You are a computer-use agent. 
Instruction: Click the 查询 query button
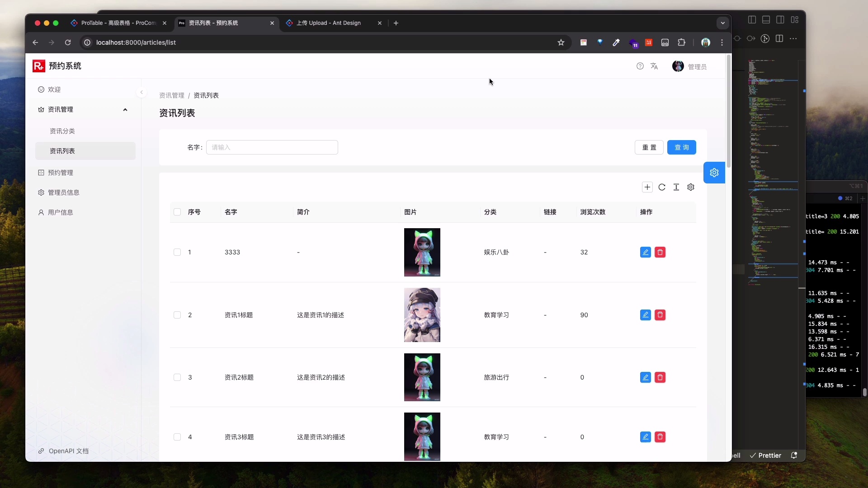[682, 147]
